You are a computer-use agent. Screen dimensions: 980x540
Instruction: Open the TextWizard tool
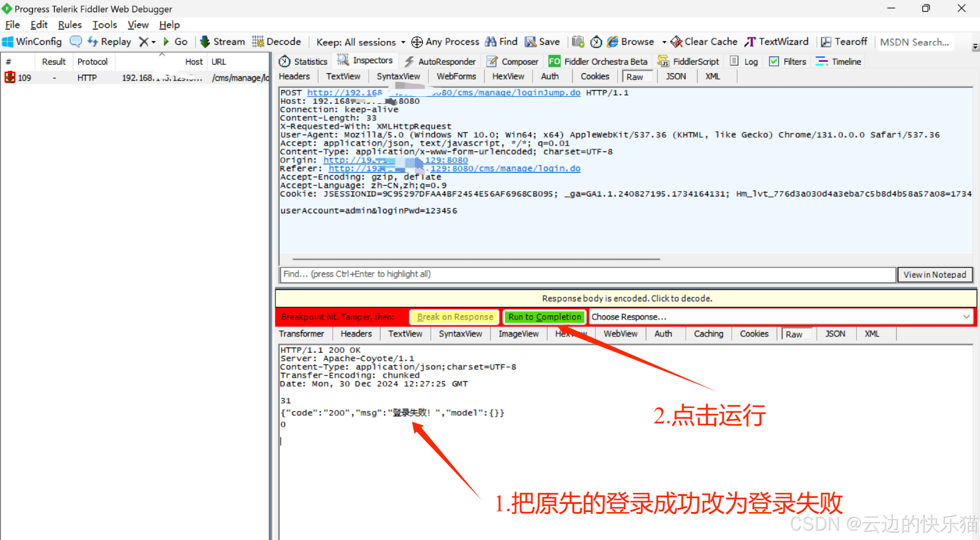click(x=777, y=41)
